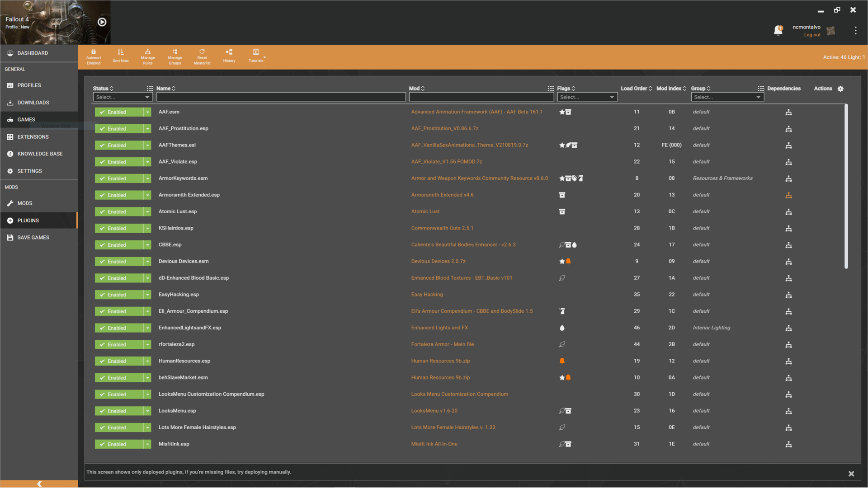Click the droplet flag on EnhancedLightsandFX.esp
This screenshot has width=868, height=488.
(562, 328)
